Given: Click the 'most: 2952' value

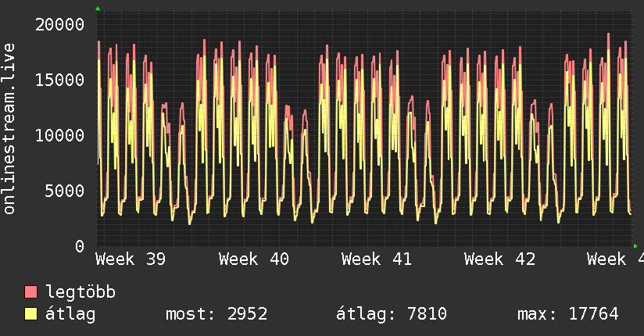Looking at the screenshot, I should (x=216, y=314).
